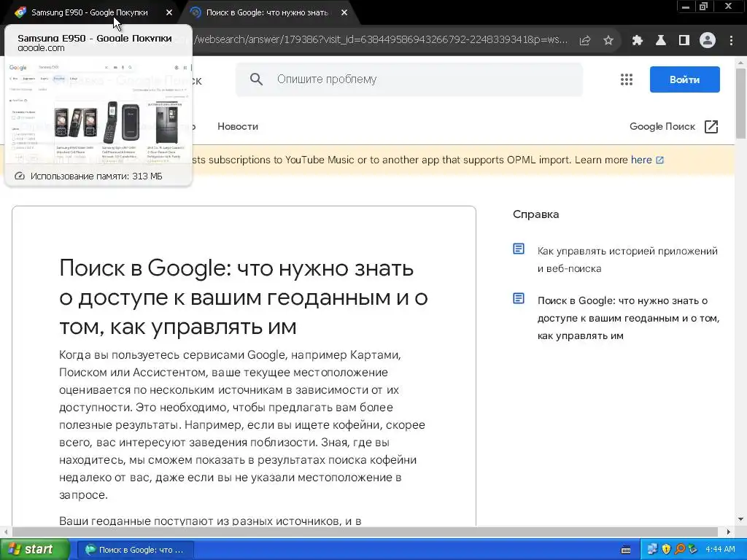Click the tab preview thumbnail of Samsung E950
The width and height of the screenshot is (747, 560).
pos(98,111)
